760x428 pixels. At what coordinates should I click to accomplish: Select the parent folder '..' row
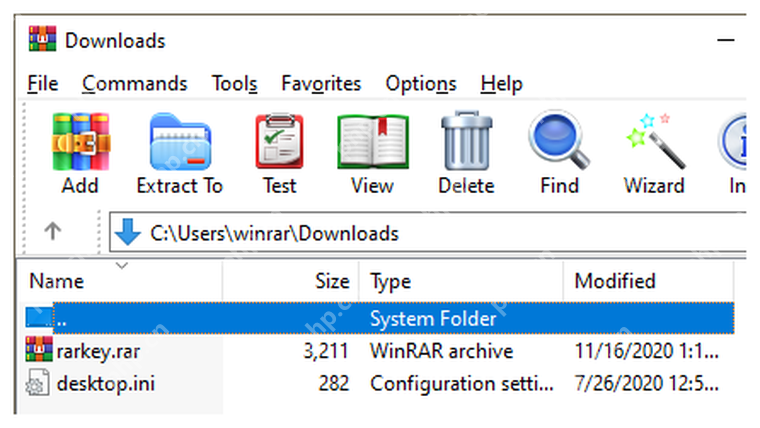[380, 318]
